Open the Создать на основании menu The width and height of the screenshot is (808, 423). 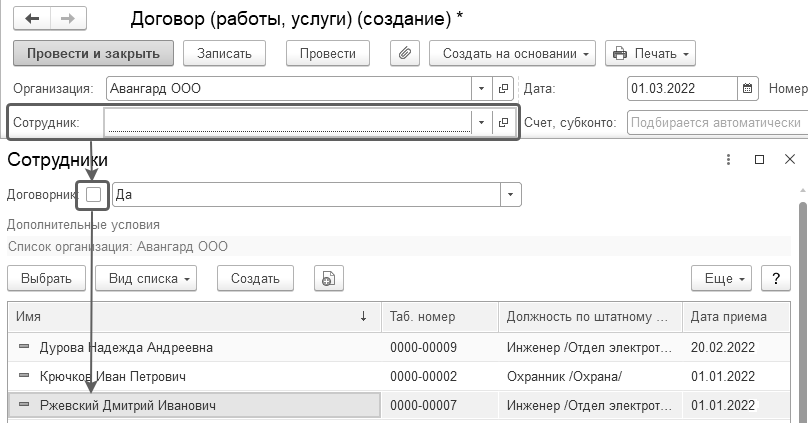tap(512, 53)
